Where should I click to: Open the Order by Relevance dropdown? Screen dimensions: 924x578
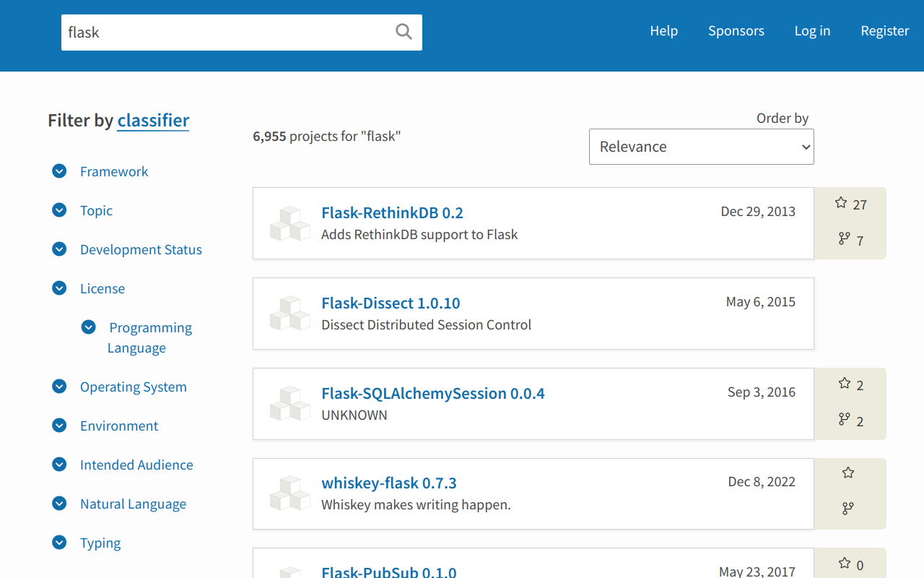click(x=702, y=147)
